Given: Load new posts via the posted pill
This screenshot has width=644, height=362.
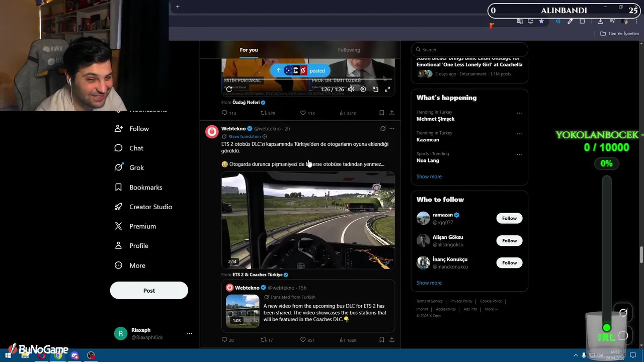Looking at the screenshot, I should coord(300,70).
